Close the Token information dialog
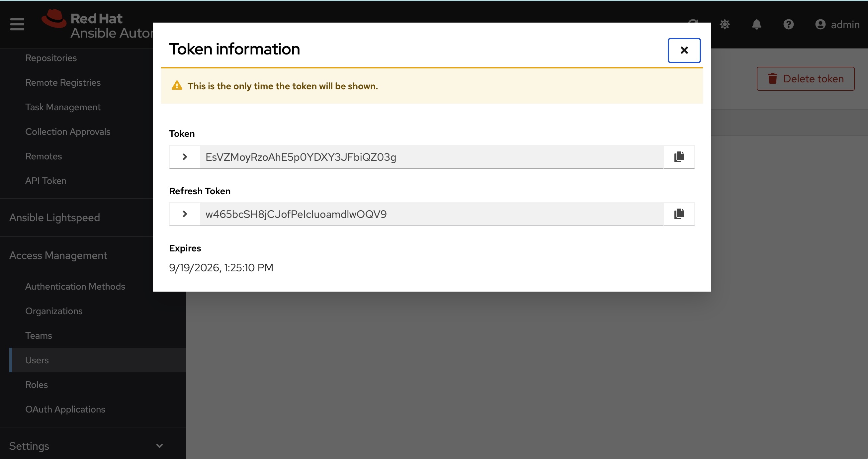This screenshot has width=868, height=459. [x=684, y=50]
